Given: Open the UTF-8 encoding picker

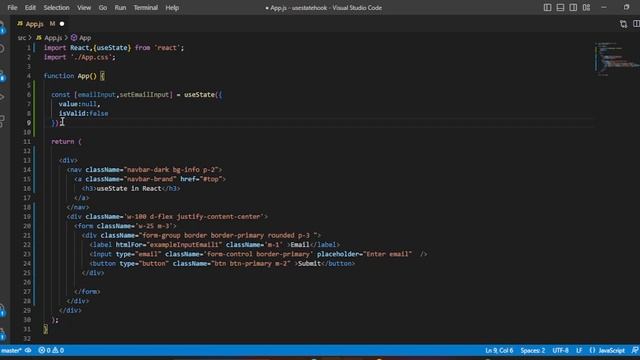Looking at the screenshot, I should pos(560,351).
